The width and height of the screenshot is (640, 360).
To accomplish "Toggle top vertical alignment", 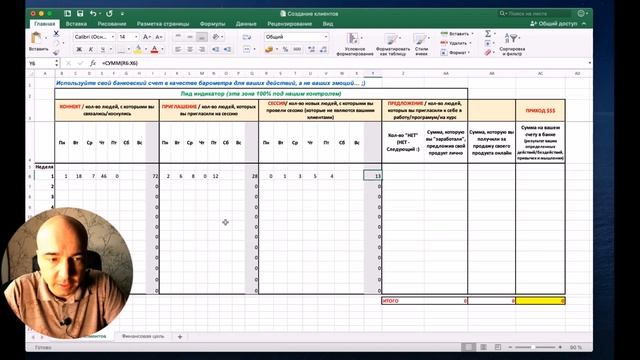I will click(x=178, y=37).
